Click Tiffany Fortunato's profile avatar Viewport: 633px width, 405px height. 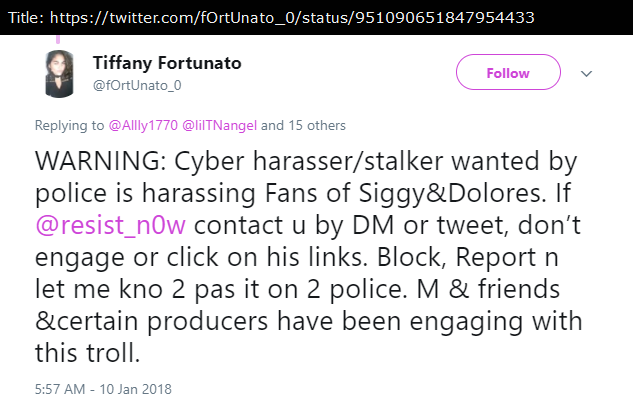coord(60,74)
